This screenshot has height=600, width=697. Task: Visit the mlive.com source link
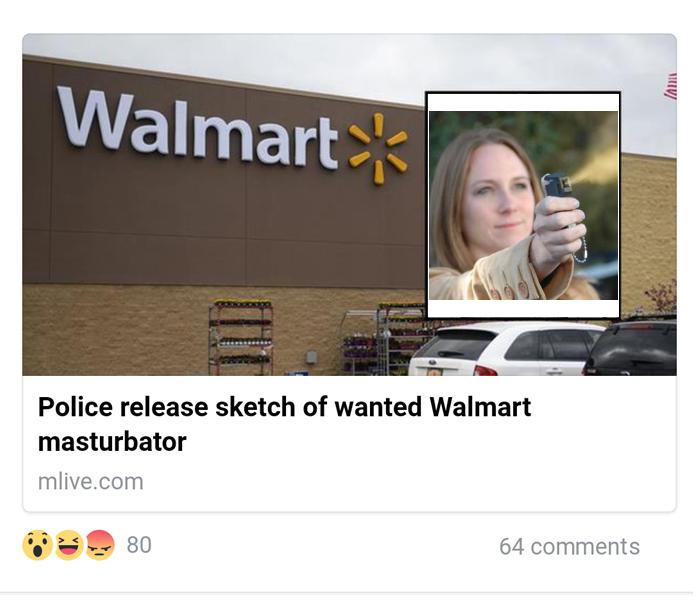91,482
